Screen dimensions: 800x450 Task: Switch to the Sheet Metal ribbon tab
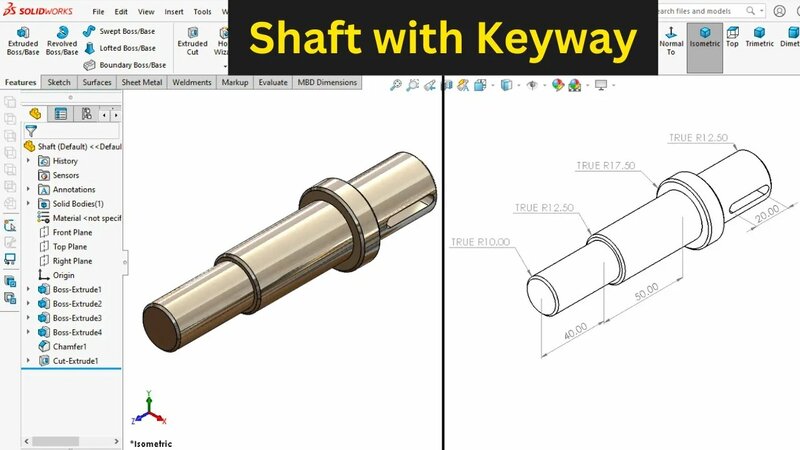(142, 82)
